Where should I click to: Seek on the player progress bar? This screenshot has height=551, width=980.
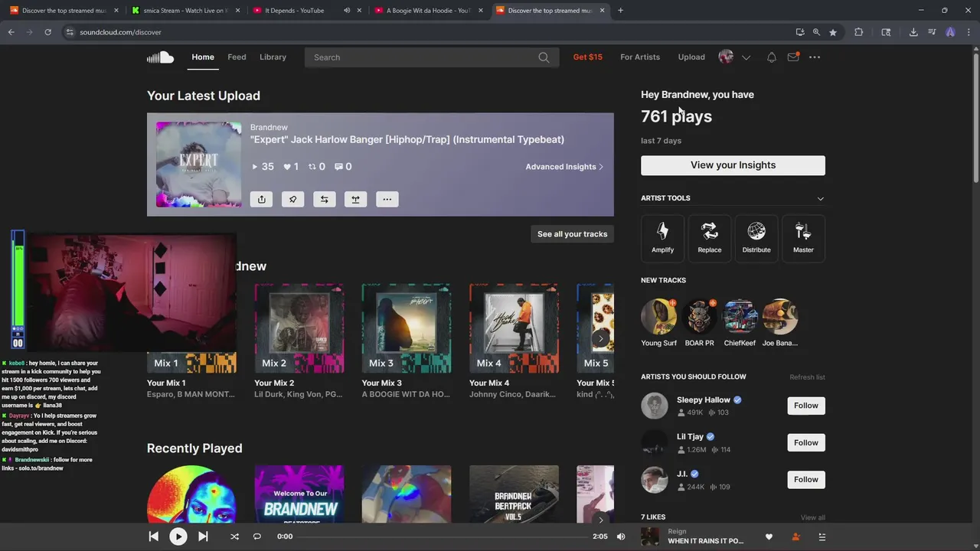coord(443,536)
